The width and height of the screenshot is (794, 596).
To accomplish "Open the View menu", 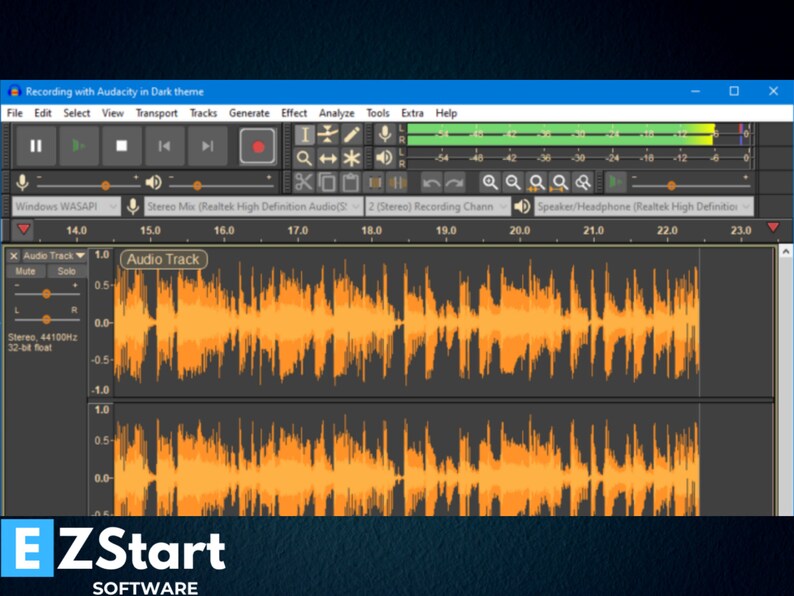I will (112, 113).
